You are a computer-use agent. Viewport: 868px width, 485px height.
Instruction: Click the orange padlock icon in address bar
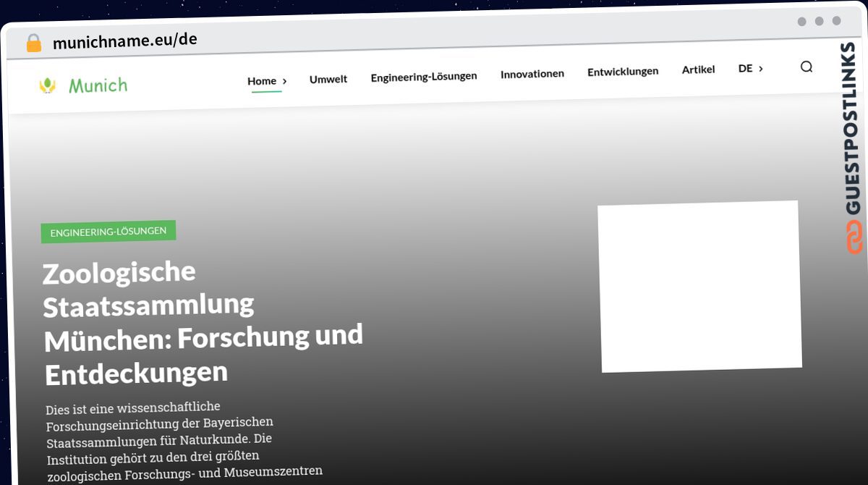tap(33, 43)
